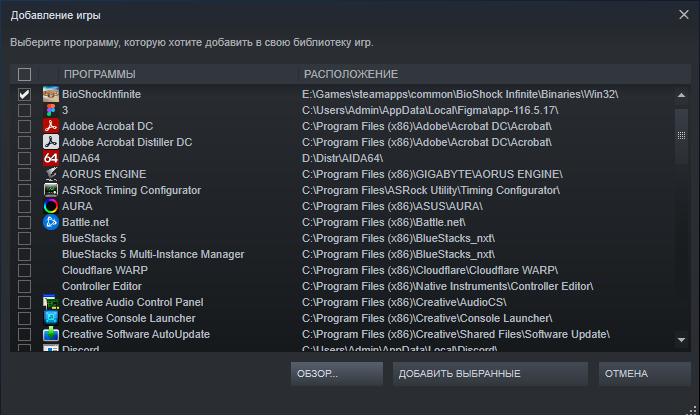Tick the Creative Audio Control Panel checkbox
This screenshot has height=415, width=700.
[24, 302]
